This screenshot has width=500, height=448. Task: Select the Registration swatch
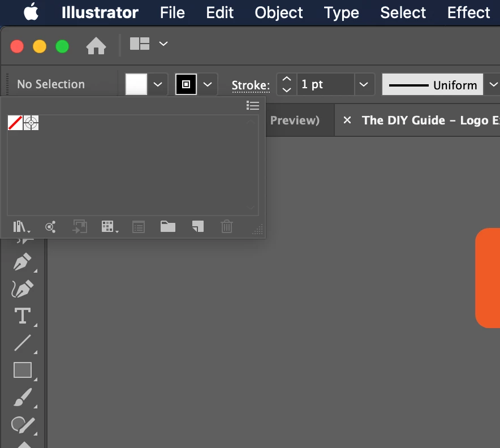pyautogui.click(x=31, y=123)
